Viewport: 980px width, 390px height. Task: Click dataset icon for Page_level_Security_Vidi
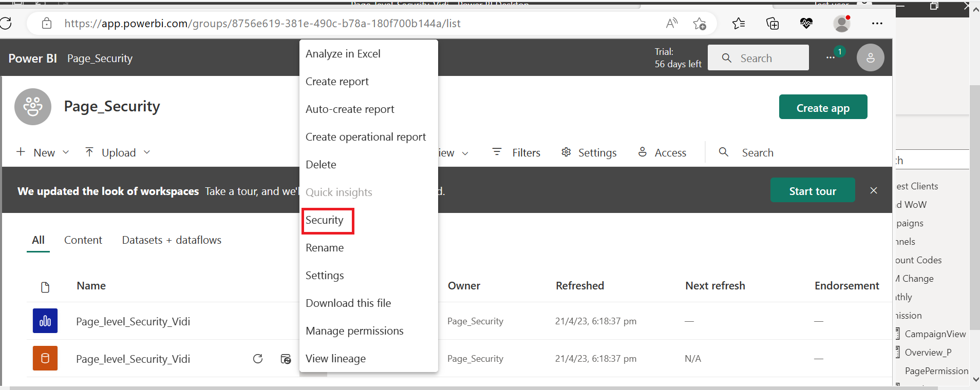(45, 358)
